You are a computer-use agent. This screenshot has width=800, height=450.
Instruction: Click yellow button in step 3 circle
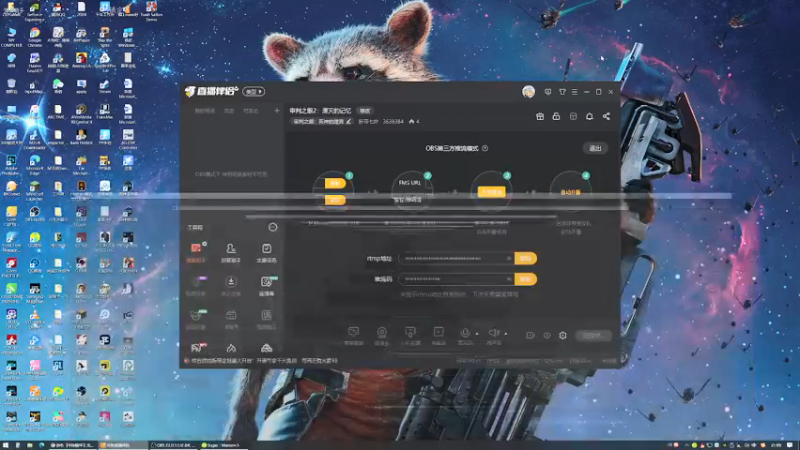491,192
